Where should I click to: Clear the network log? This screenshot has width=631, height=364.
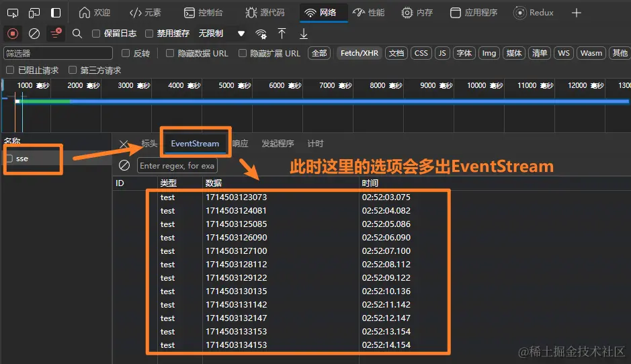34,34
